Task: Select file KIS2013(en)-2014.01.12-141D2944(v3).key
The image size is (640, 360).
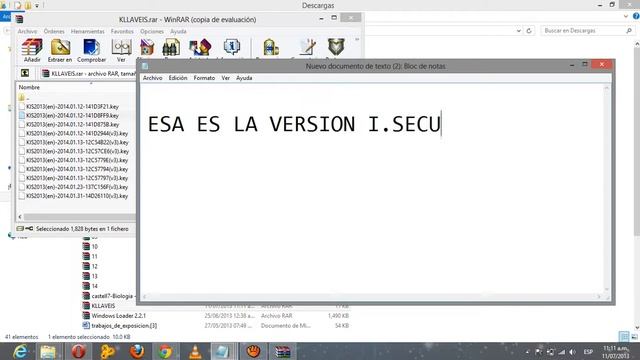Action: [73, 133]
